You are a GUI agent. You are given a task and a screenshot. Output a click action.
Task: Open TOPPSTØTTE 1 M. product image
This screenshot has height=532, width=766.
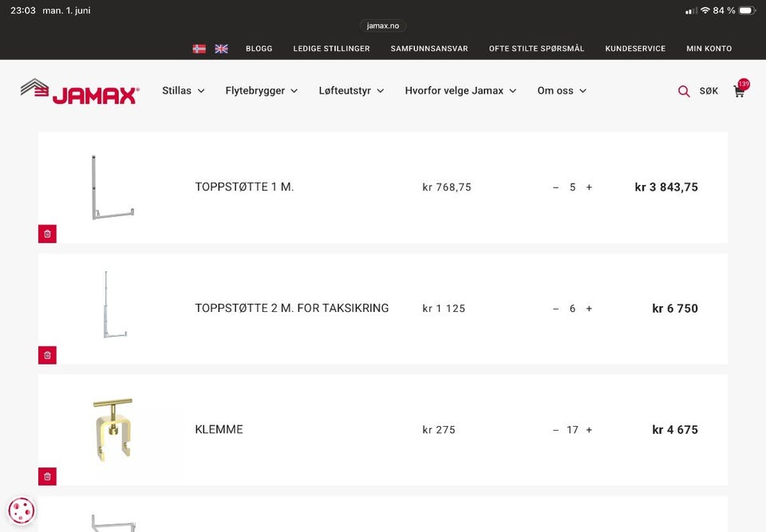(x=113, y=187)
